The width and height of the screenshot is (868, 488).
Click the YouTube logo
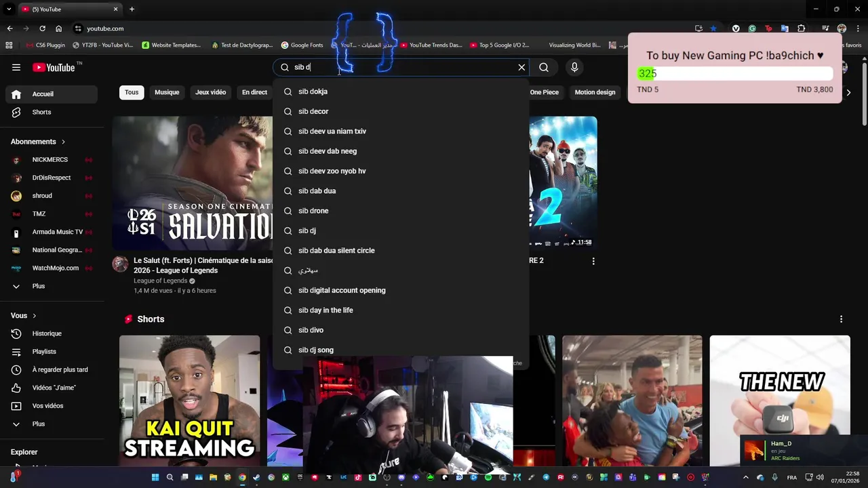tap(54, 67)
